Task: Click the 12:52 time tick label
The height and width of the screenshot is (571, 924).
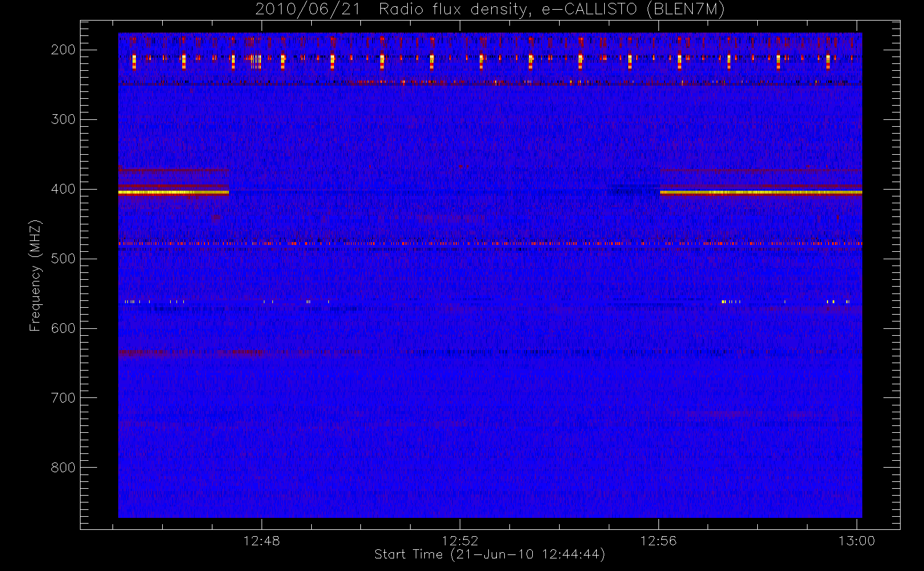Action: [460, 541]
